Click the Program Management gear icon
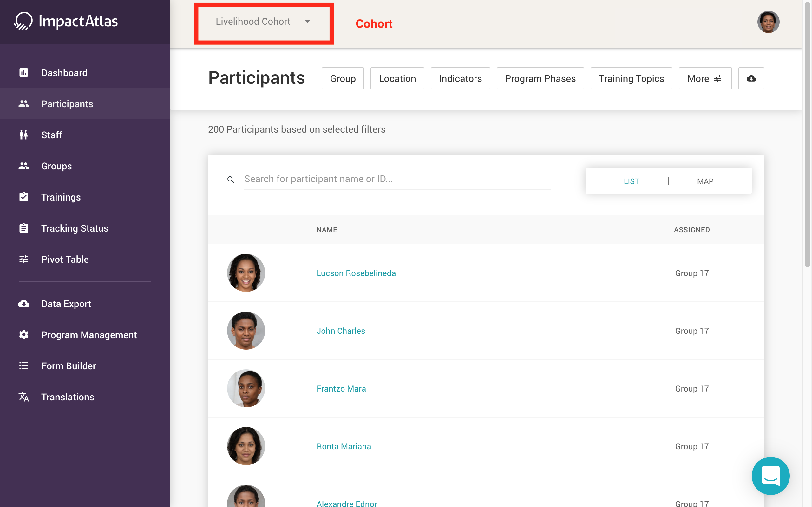This screenshot has height=507, width=812. pyautogui.click(x=24, y=335)
